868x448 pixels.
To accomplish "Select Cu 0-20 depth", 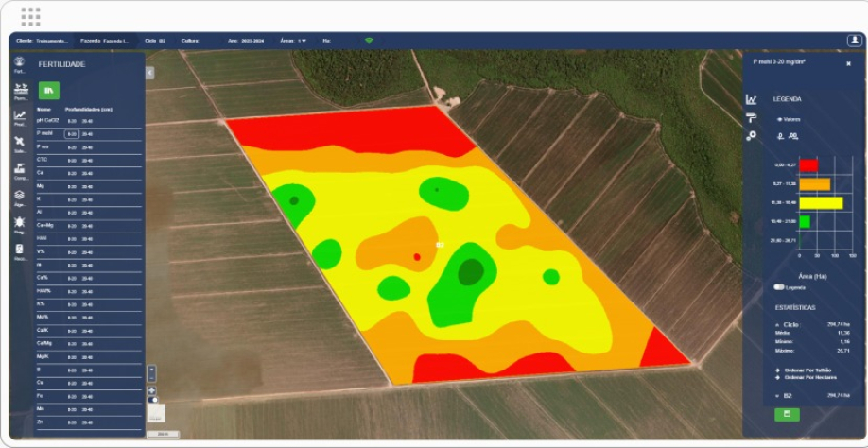I will pos(72,384).
